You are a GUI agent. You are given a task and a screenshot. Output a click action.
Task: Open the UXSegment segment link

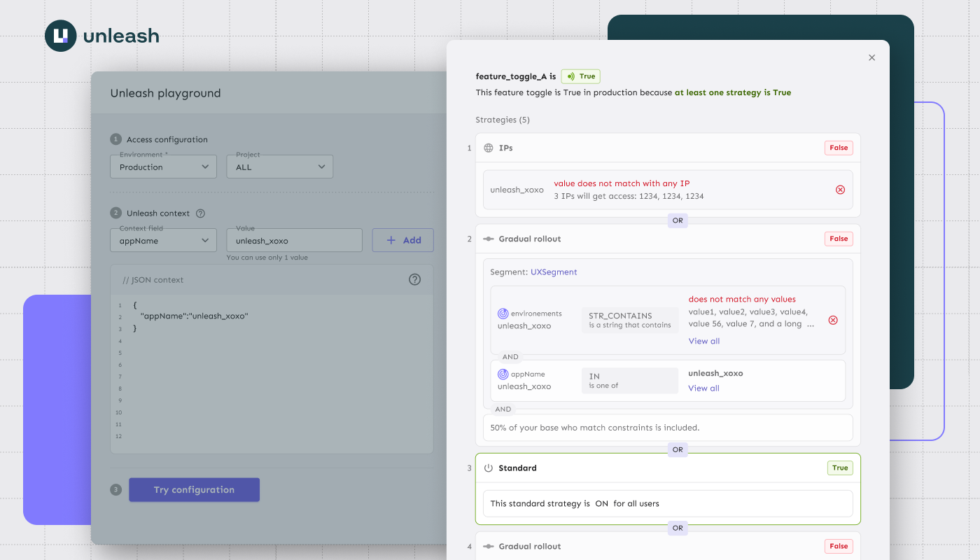click(553, 272)
